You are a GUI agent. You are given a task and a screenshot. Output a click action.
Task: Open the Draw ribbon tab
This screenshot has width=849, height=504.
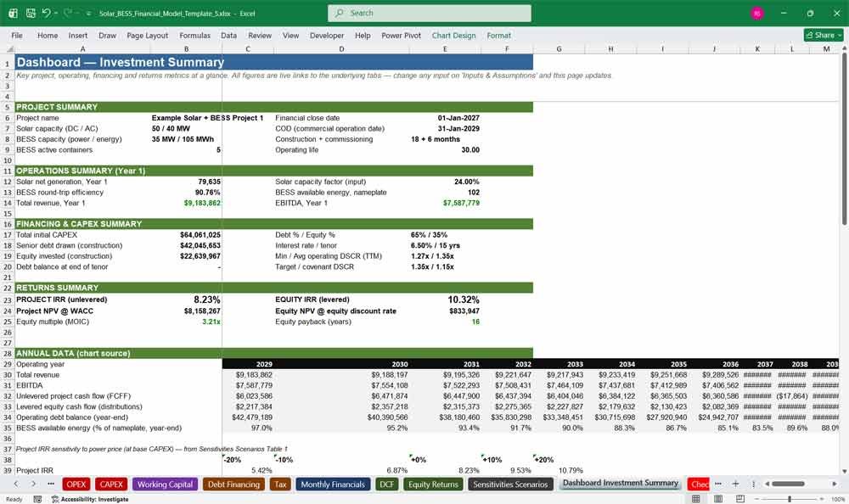(x=107, y=35)
